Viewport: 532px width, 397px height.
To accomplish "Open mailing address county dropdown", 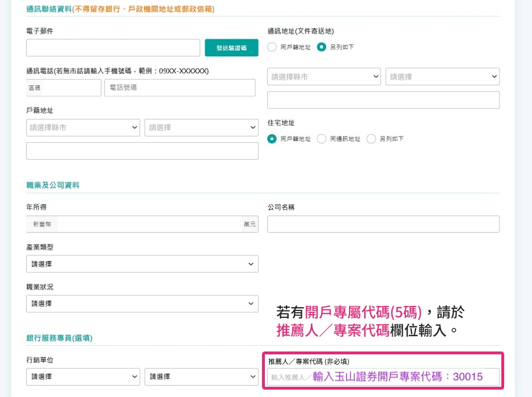I will pyautogui.click(x=324, y=77).
